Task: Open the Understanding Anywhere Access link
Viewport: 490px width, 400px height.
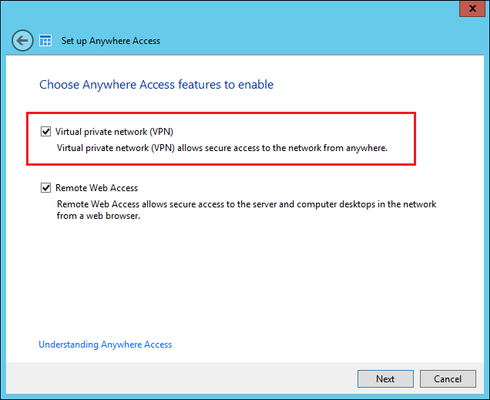Action: click(105, 344)
